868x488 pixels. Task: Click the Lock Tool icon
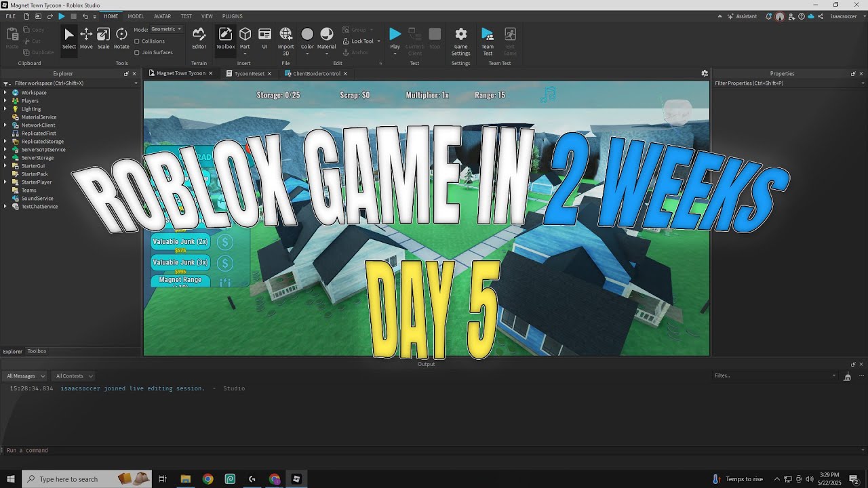346,41
